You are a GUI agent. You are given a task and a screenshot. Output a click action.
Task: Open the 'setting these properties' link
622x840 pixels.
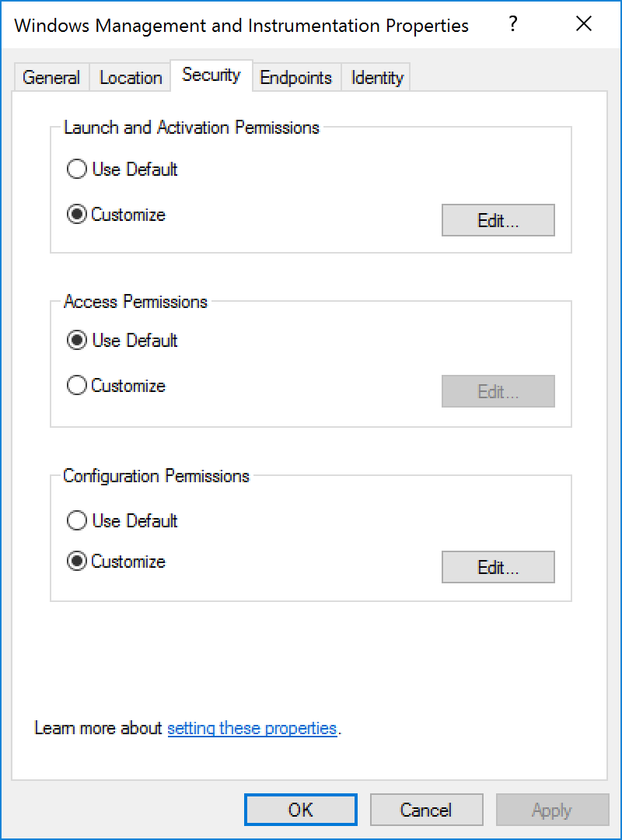pyautogui.click(x=252, y=729)
